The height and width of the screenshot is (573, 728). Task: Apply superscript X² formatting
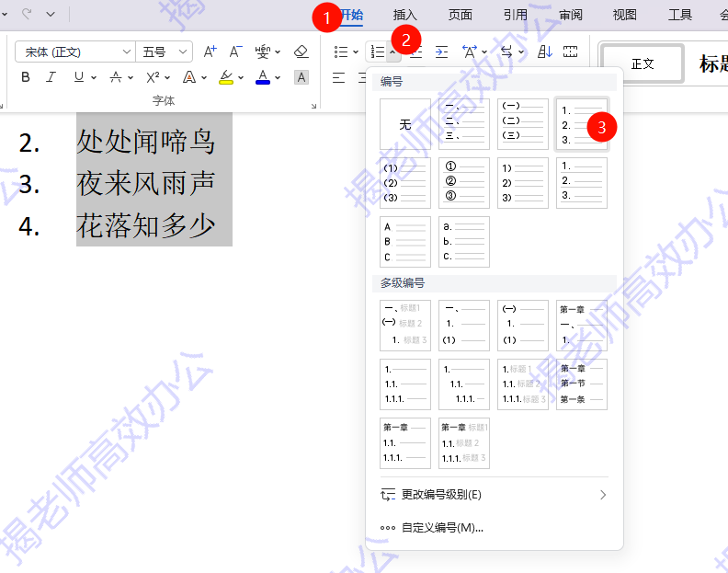coord(153,77)
